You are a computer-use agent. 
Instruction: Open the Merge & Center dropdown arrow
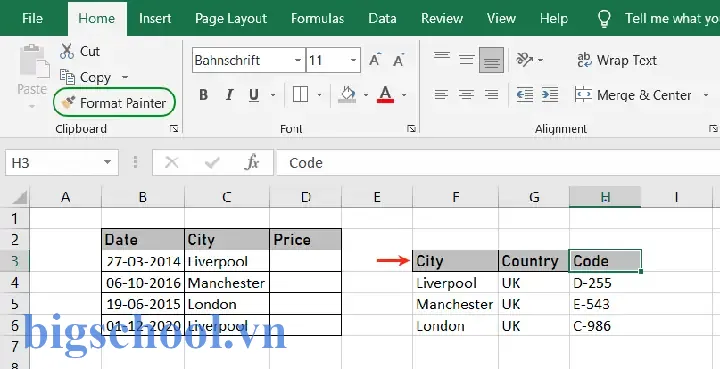click(x=706, y=95)
